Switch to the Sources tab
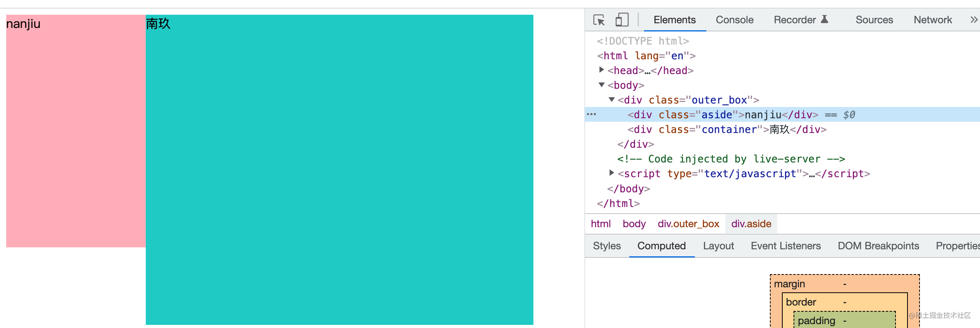 click(874, 20)
